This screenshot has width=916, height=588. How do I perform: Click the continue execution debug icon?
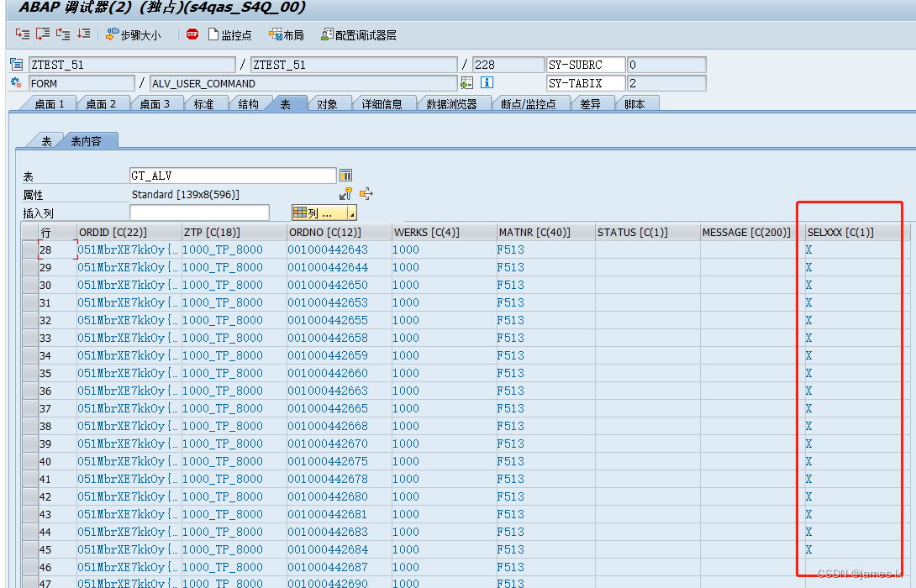click(x=82, y=34)
